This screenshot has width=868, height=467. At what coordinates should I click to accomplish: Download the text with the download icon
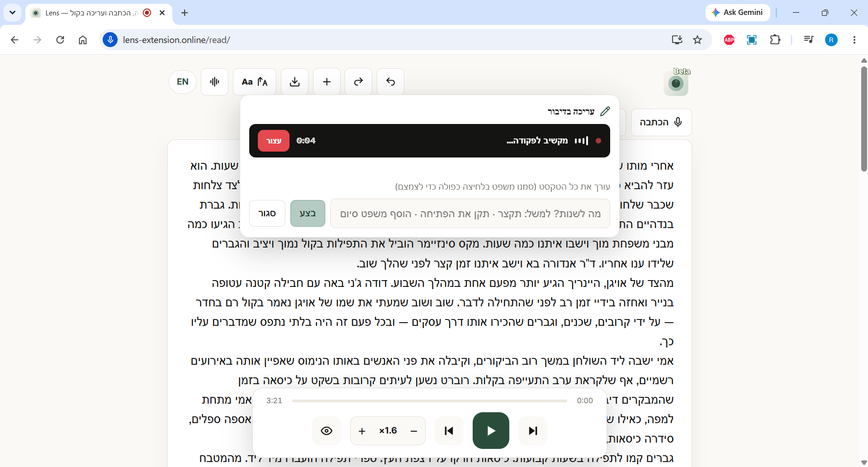295,82
